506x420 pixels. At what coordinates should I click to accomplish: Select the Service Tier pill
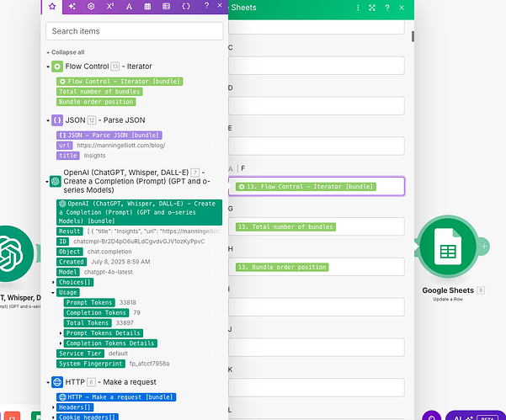click(80, 354)
